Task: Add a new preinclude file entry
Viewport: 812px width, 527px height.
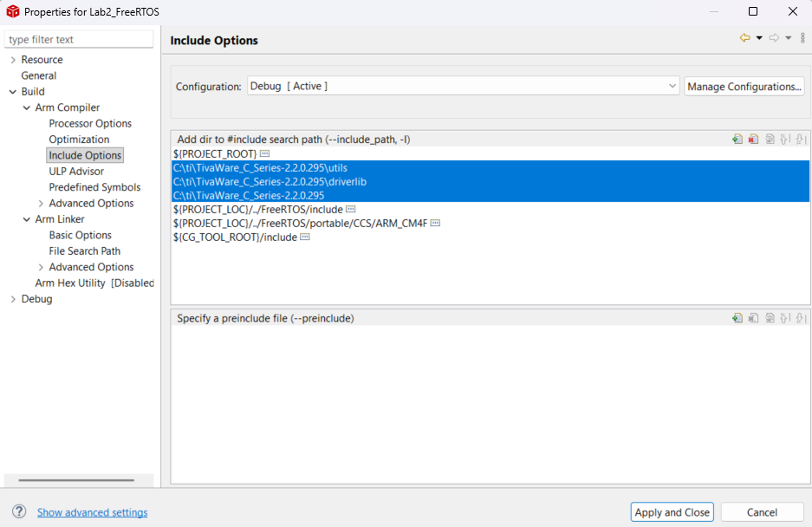Action: point(737,317)
